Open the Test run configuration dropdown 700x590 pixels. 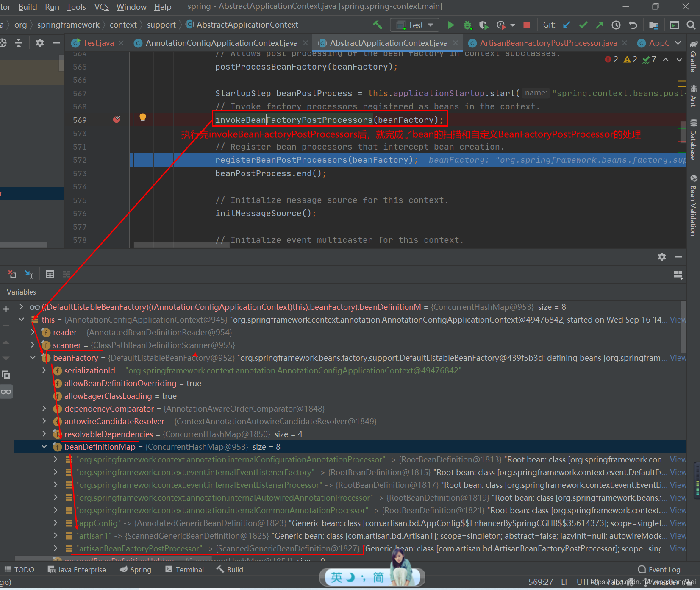point(414,25)
